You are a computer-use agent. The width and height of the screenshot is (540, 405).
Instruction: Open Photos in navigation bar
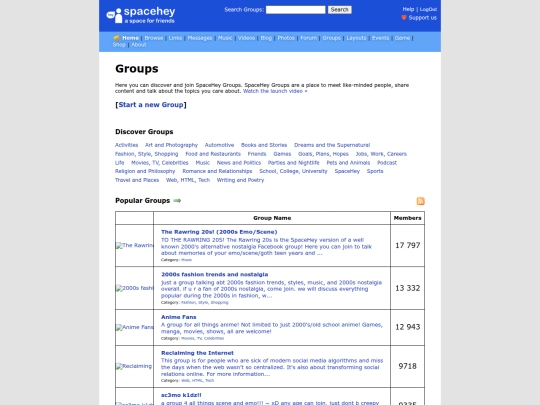[286, 38]
